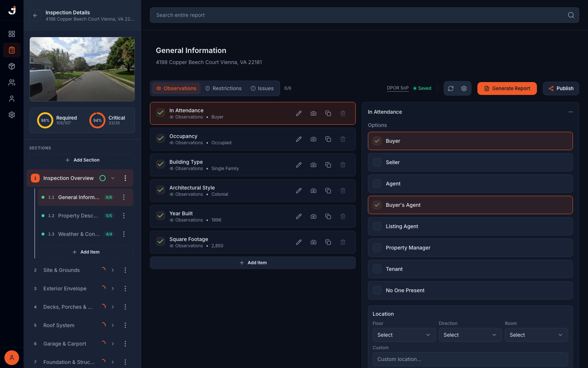The height and width of the screenshot is (368, 588).
Task: Duplicate the In Attendance item
Action: click(x=328, y=113)
